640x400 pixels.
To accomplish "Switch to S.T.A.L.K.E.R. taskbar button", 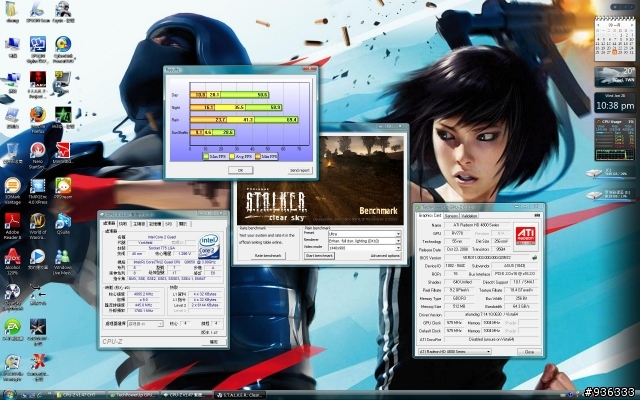I will (240, 395).
